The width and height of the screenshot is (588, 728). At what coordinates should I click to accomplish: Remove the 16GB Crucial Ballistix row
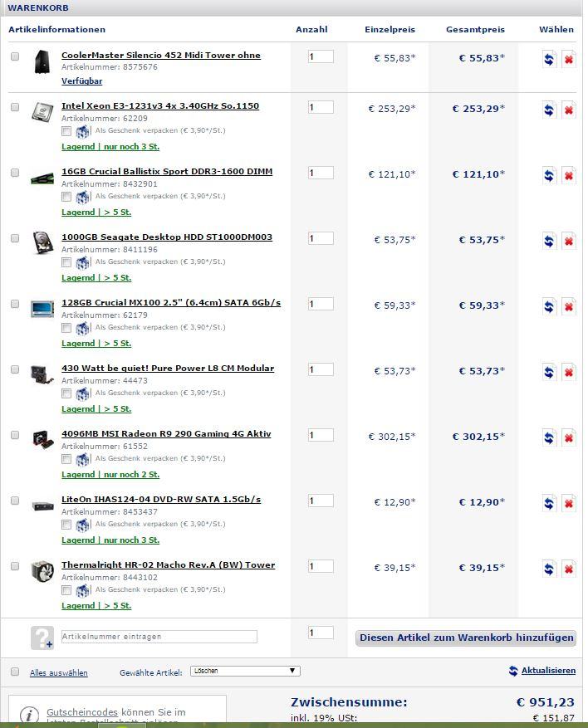(x=568, y=176)
